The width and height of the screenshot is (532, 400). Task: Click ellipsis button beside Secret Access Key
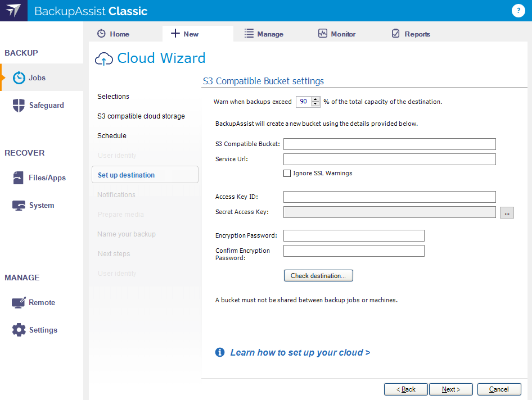tap(507, 212)
